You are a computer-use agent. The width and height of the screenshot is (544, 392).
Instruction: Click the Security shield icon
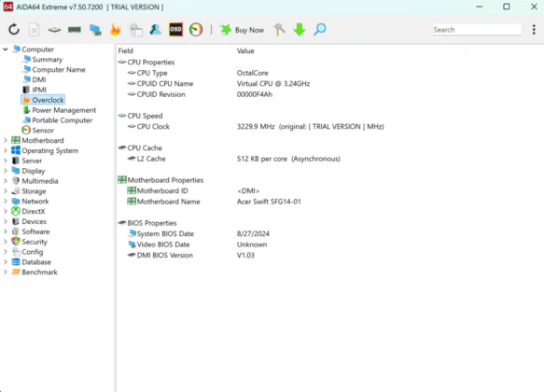(16, 241)
